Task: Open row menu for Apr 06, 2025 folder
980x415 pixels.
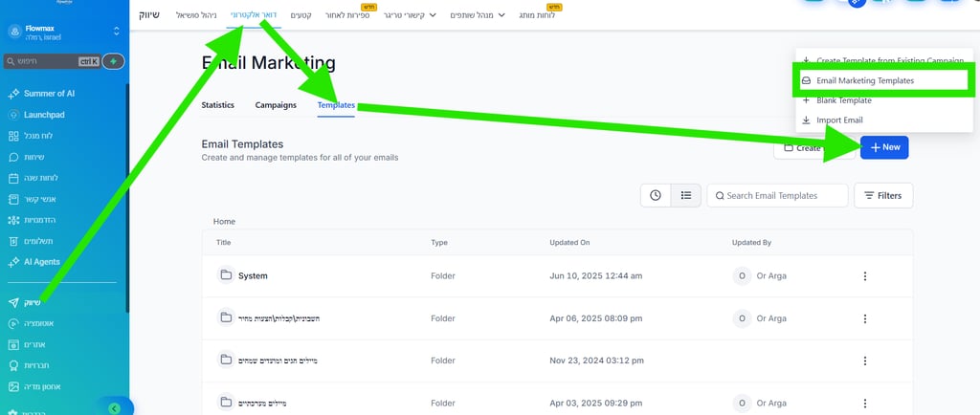Action: tap(865, 318)
